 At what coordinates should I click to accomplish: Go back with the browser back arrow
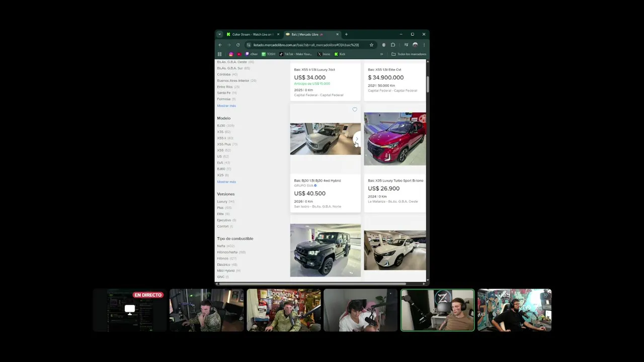220,45
